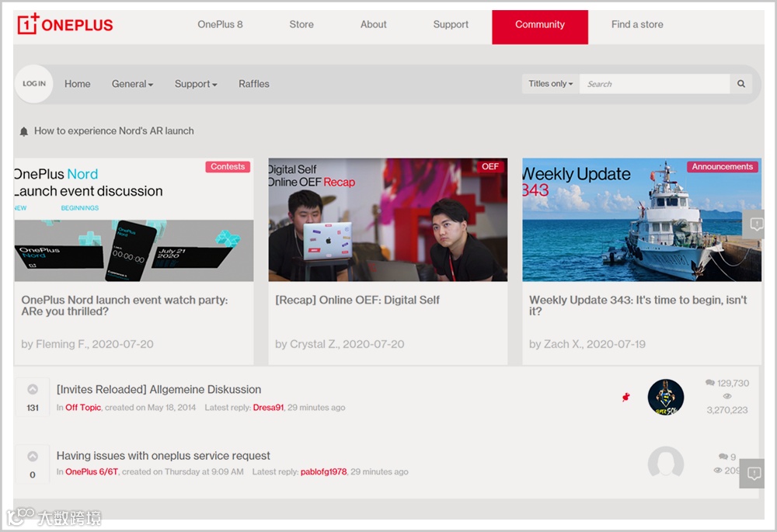Click the red pin icon on Invites Reloaded
Screen dimensions: 777x532
[x=625, y=397]
